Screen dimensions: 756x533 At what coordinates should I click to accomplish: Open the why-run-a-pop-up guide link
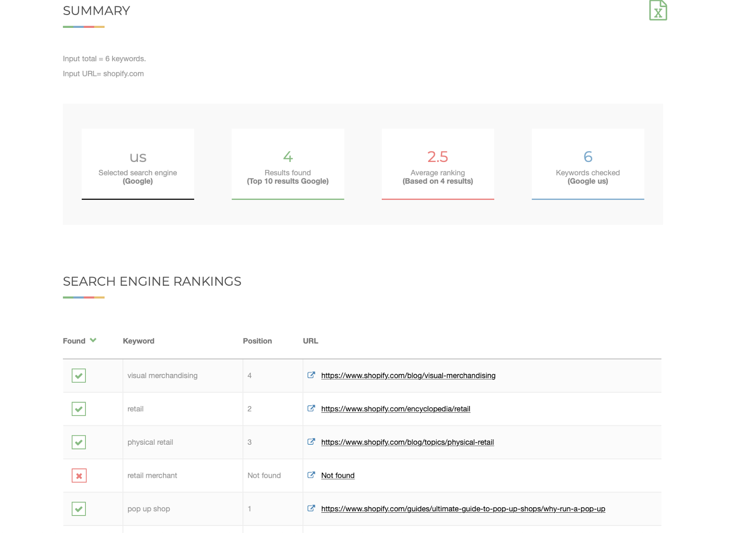(x=463, y=509)
